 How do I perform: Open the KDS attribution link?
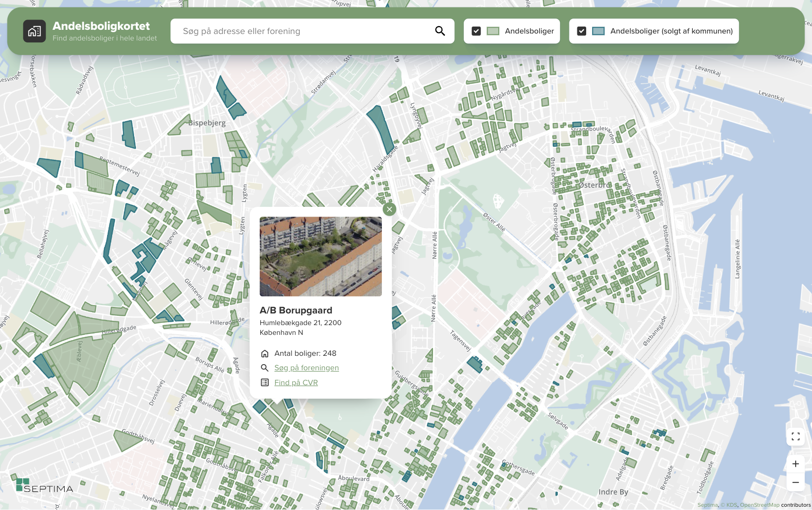731,505
